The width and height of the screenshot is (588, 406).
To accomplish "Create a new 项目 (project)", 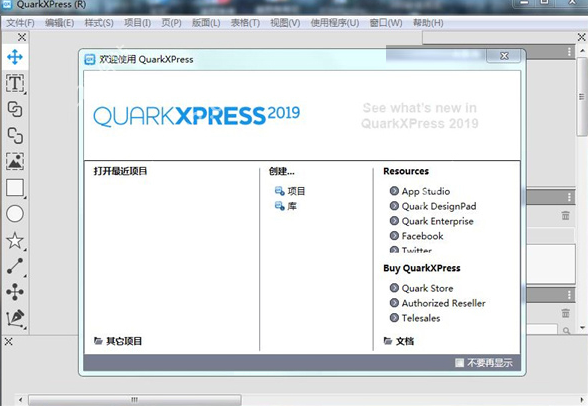I will [290, 191].
